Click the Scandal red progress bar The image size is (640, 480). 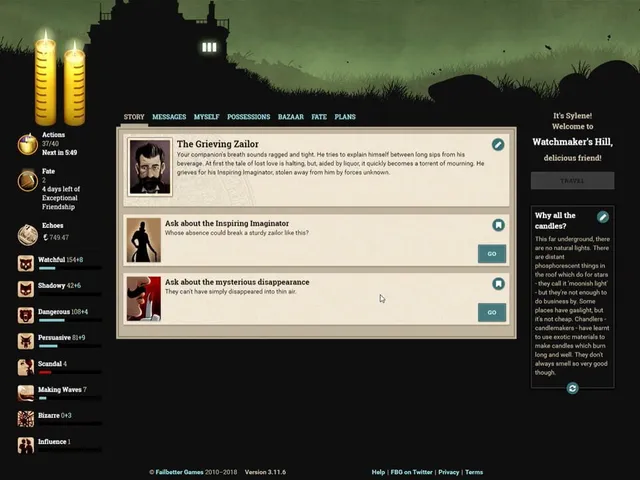(70, 372)
